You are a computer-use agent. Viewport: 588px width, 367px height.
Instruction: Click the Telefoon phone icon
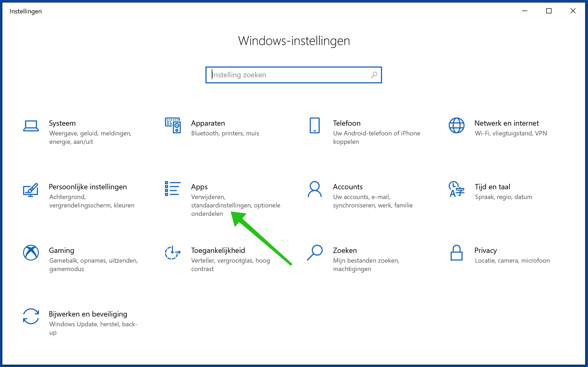point(314,125)
